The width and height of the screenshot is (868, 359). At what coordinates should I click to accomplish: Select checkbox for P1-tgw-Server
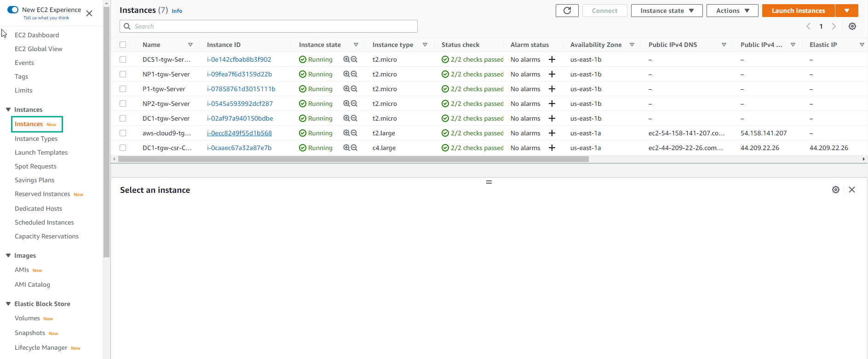coord(123,89)
